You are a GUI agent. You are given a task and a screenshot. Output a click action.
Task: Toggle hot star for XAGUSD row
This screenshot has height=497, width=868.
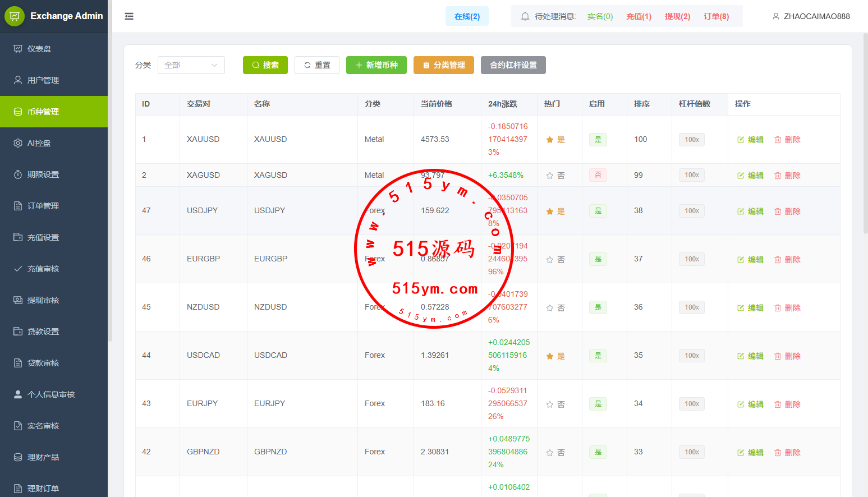point(550,176)
